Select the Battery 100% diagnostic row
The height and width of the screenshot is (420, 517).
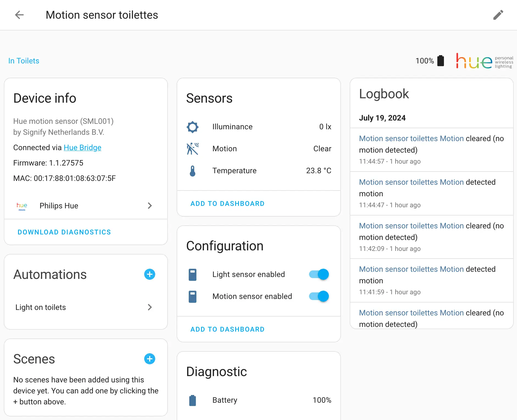258,400
